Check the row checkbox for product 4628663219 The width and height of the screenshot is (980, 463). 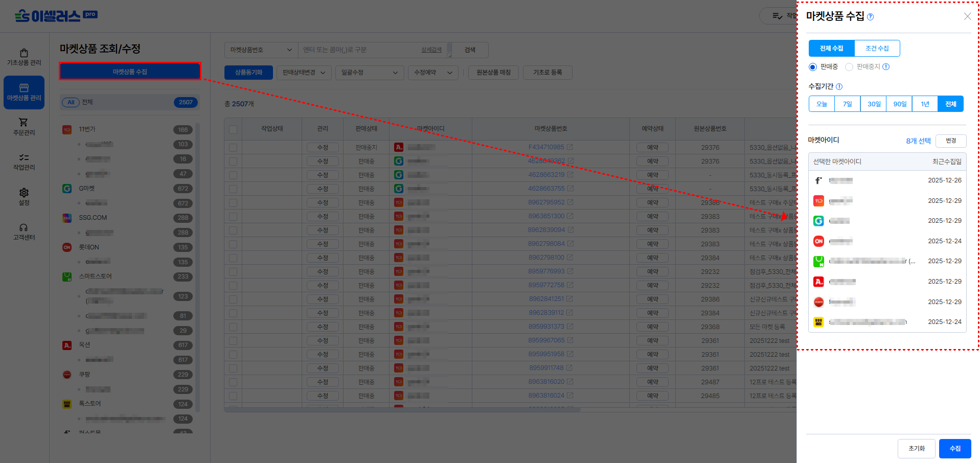[233, 175]
